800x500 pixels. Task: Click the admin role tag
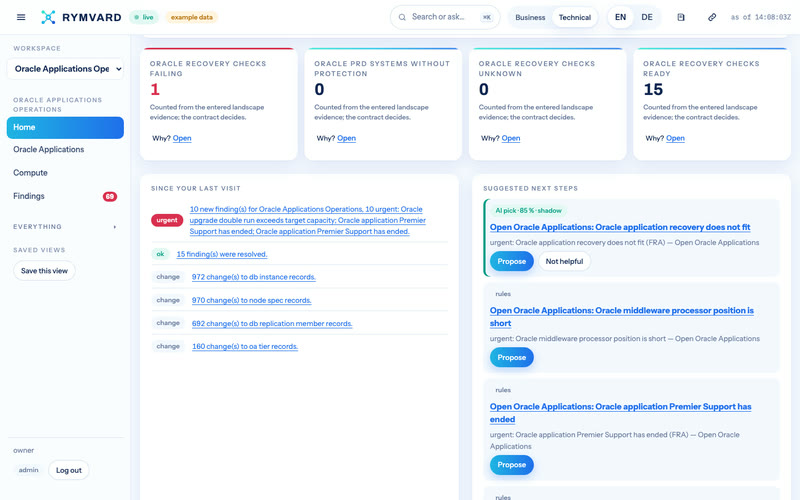coord(29,470)
